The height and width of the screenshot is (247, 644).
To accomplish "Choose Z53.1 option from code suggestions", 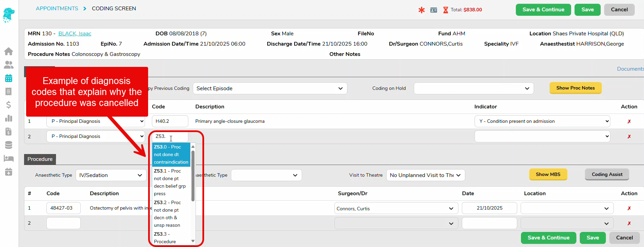I will point(171,182).
